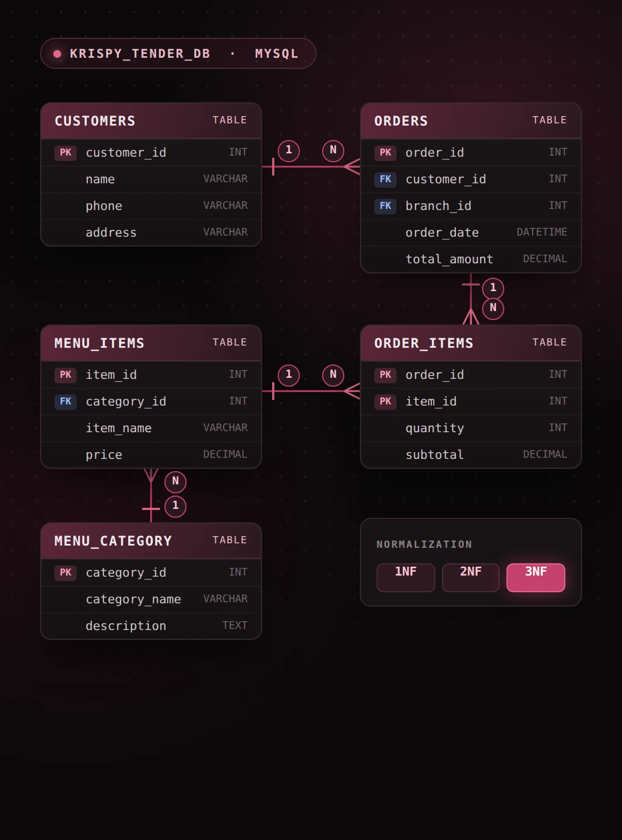Click the N cardinality marker next to ORDERS customer link

click(333, 151)
